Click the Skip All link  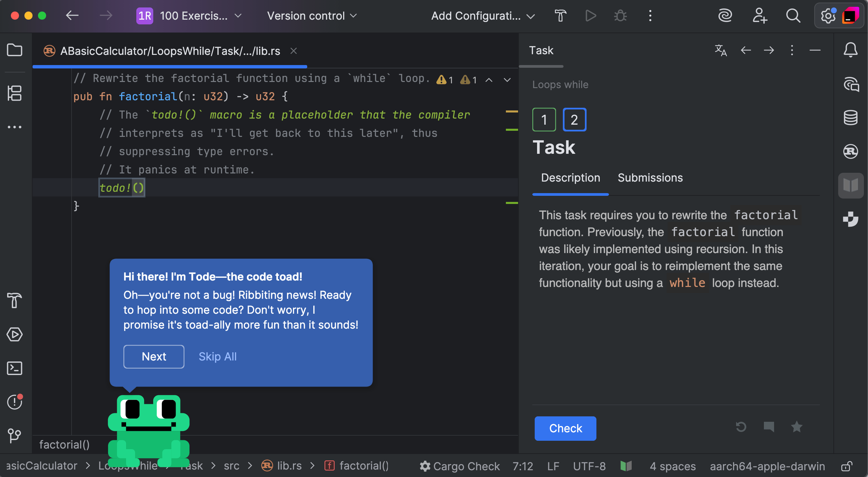pos(217,356)
